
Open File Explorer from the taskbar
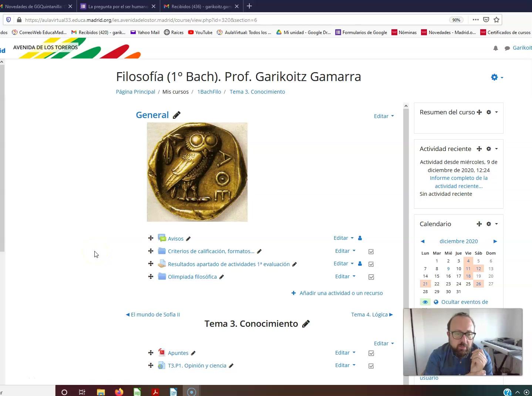(x=101, y=392)
